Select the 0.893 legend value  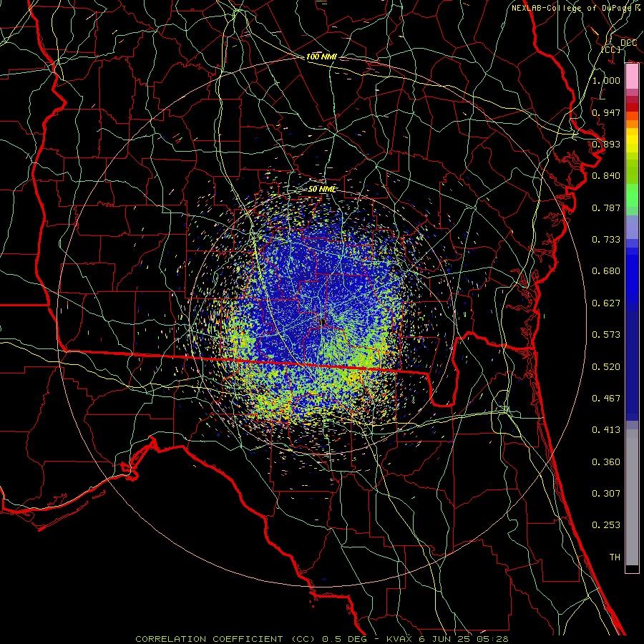[606, 144]
